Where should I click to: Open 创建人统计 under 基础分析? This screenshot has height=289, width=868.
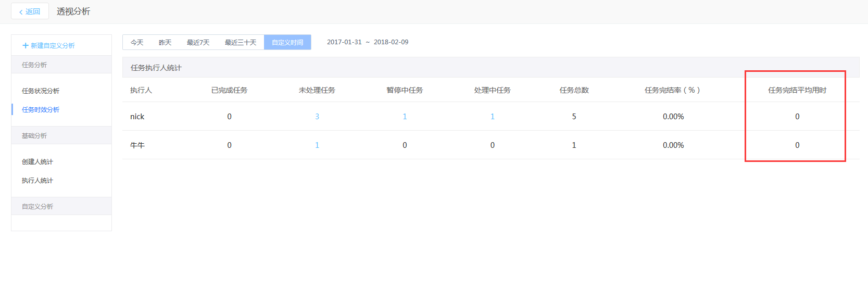coord(37,162)
